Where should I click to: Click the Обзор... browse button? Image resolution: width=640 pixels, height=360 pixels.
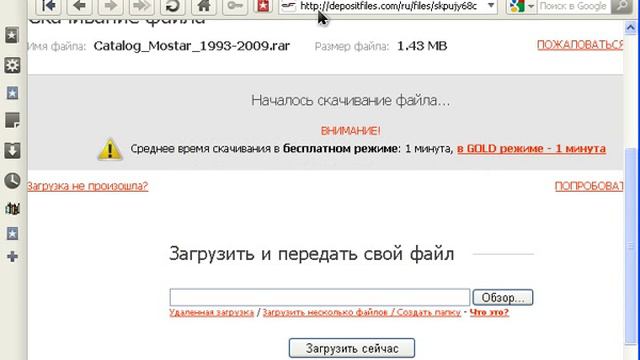(x=503, y=298)
